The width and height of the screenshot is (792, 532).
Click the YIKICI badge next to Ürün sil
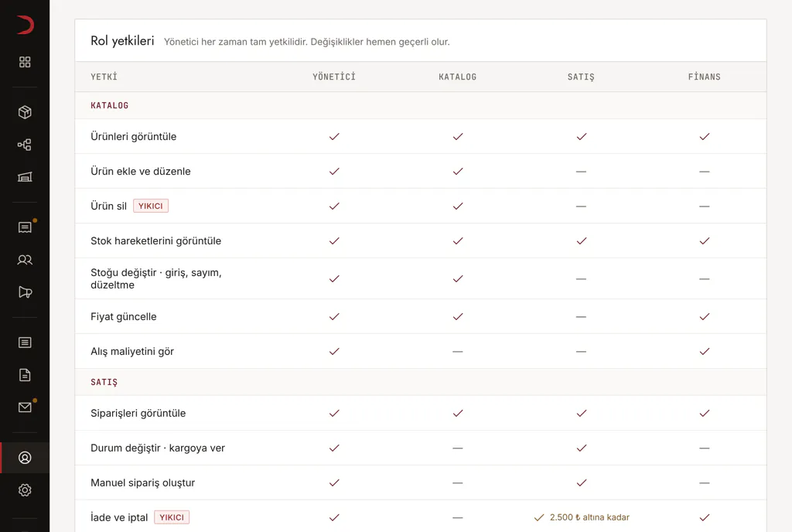(x=151, y=206)
